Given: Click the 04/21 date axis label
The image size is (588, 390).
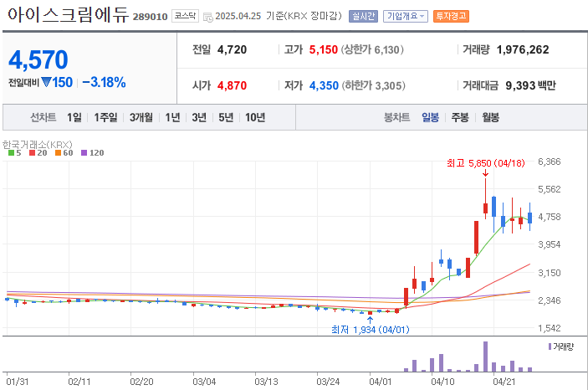Looking at the screenshot, I should [x=504, y=382].
